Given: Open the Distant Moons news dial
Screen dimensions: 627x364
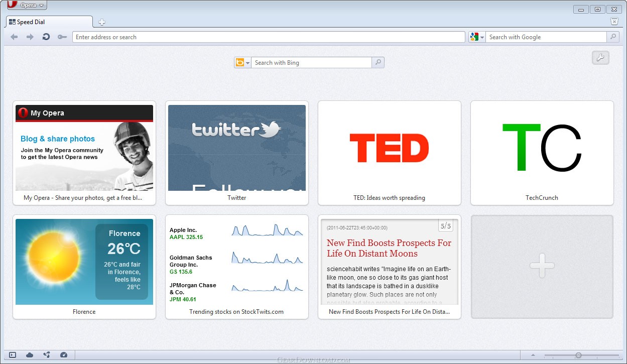Looking at the screenshot, I should point(390,262).
